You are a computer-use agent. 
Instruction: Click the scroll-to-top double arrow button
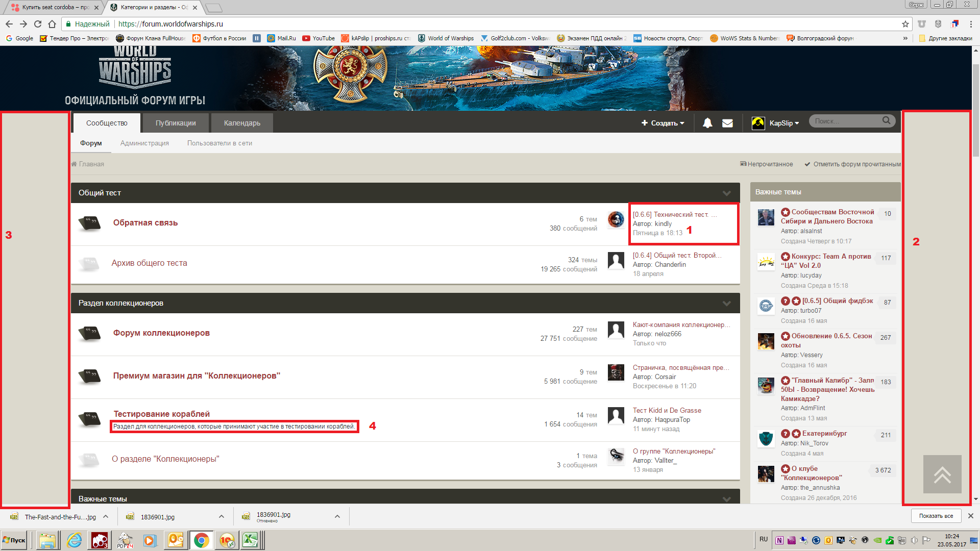[x=942, y=474]
